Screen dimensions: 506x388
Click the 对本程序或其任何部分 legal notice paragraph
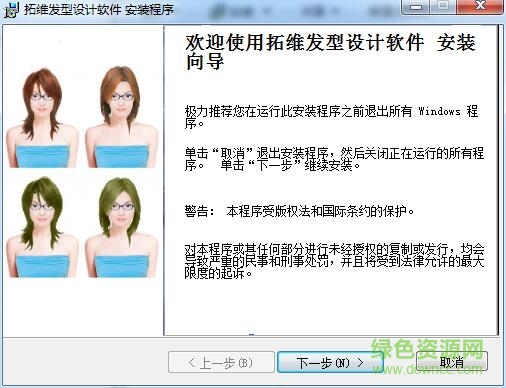(334, 261)
